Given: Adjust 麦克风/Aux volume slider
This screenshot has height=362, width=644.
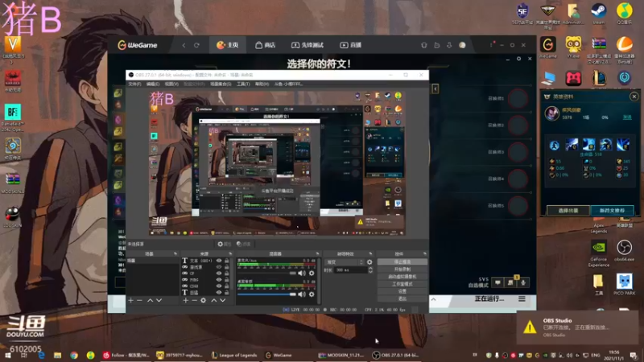Looking at the screenshot, I should (x=267, y=273).
